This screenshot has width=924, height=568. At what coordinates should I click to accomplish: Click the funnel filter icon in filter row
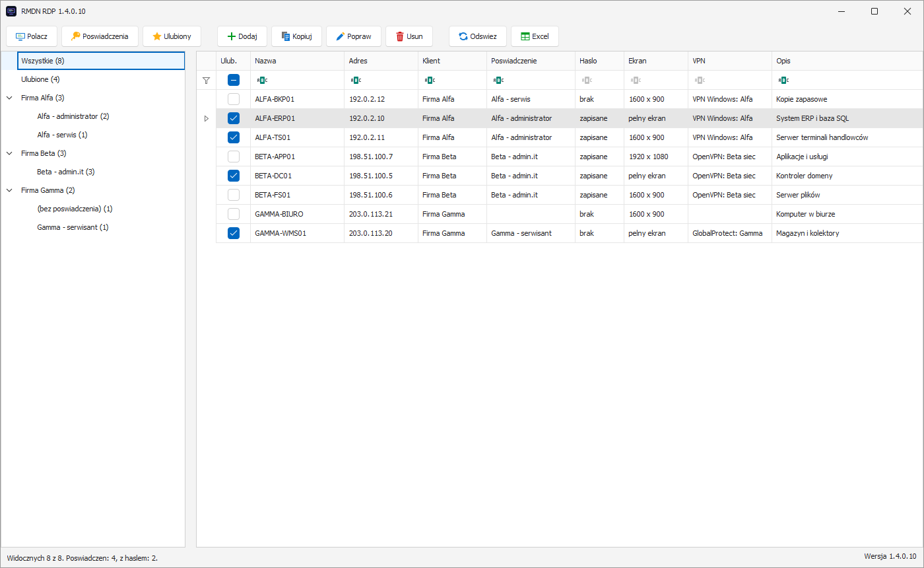(x=206, y=80)
